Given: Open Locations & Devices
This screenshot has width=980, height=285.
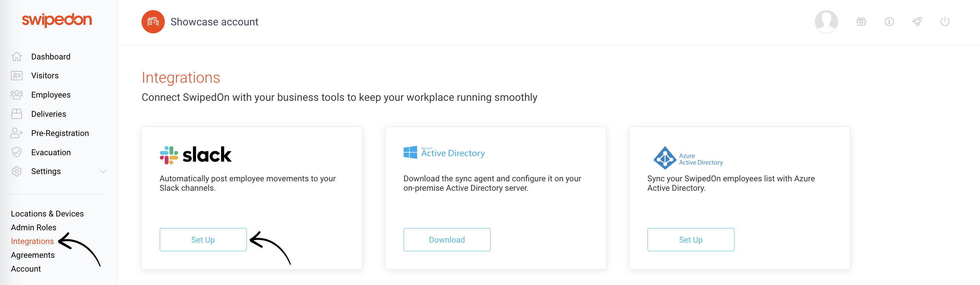Looking at the screenshot, I should (x=47, y=214).
